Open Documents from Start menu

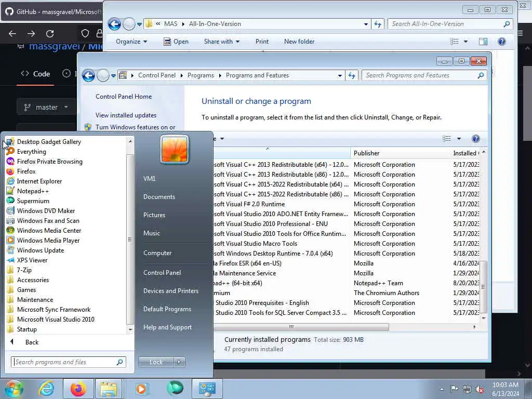[x=159, y=197]
